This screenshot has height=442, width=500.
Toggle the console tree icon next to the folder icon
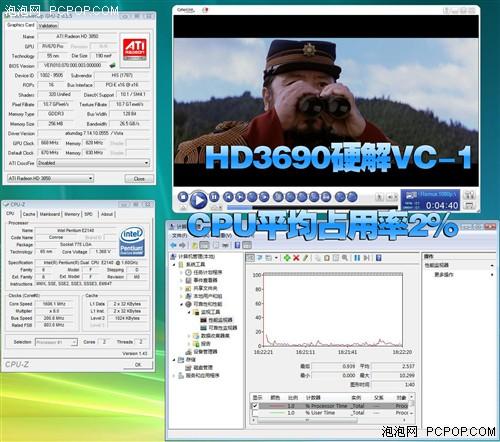click(x=204, y=245)
